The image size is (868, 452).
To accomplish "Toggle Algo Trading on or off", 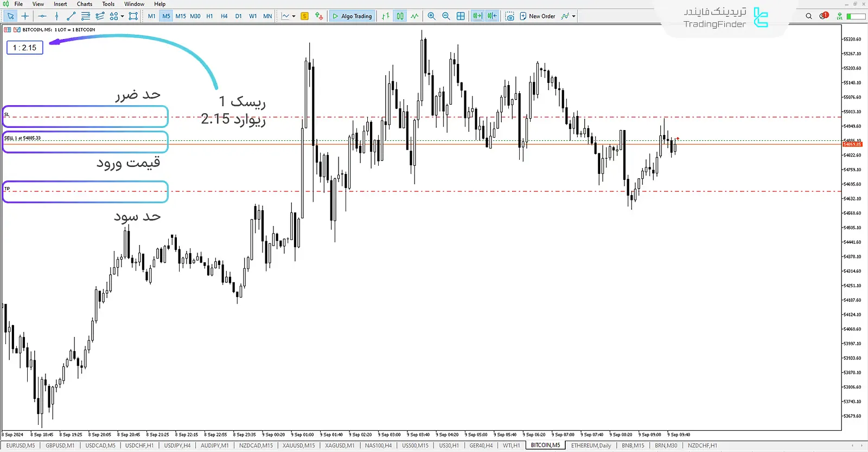I will tap(352, 16).
